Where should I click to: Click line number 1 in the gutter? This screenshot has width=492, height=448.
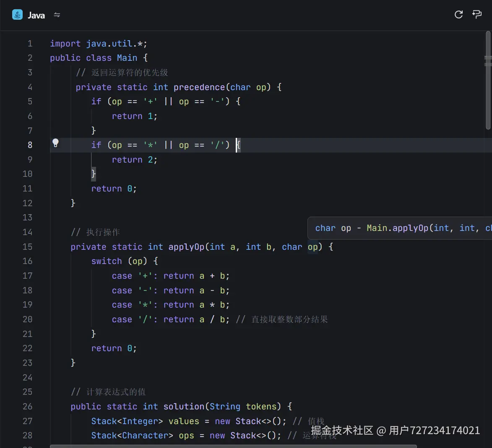30,44
